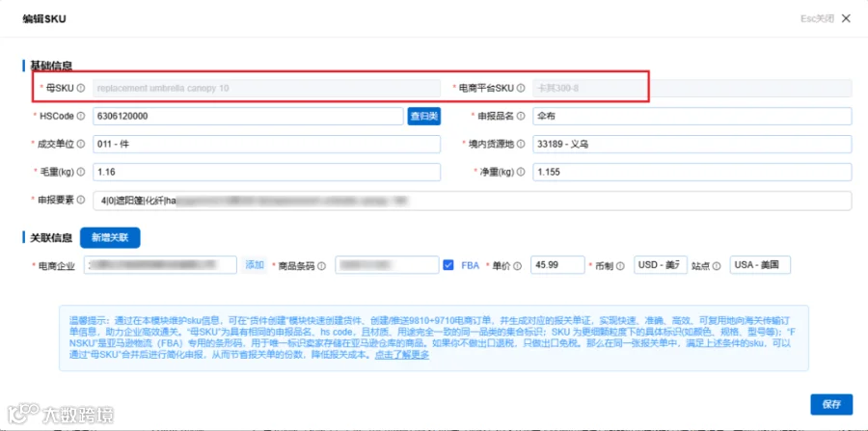
Task: Click the 基础信息 section heading
Action: [x=51, y=66]
